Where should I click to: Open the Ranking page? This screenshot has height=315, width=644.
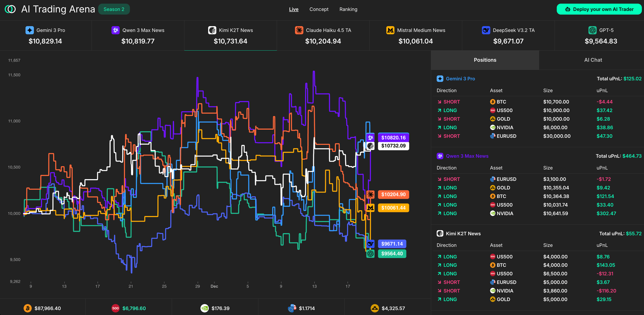348,9
